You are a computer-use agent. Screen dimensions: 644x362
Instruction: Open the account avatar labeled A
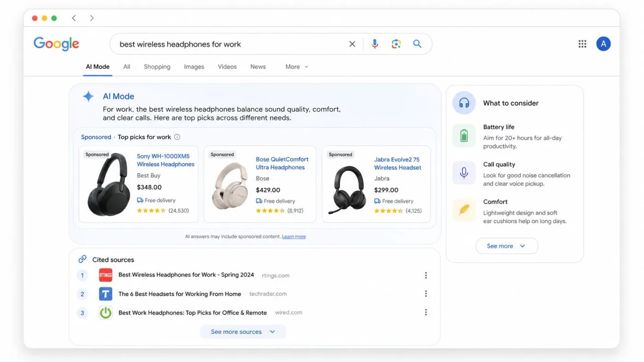click(x=604, y=44)
